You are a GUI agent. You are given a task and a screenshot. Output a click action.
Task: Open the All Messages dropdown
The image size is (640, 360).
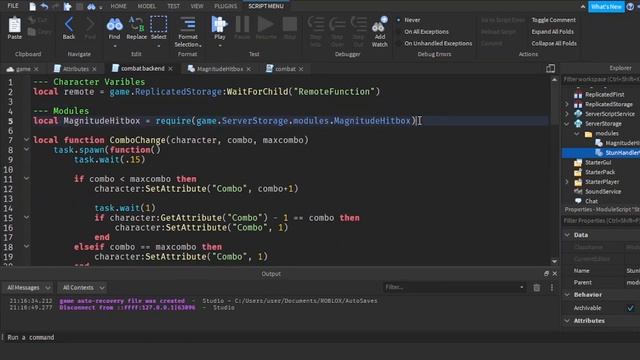click(x=28, y=288)
